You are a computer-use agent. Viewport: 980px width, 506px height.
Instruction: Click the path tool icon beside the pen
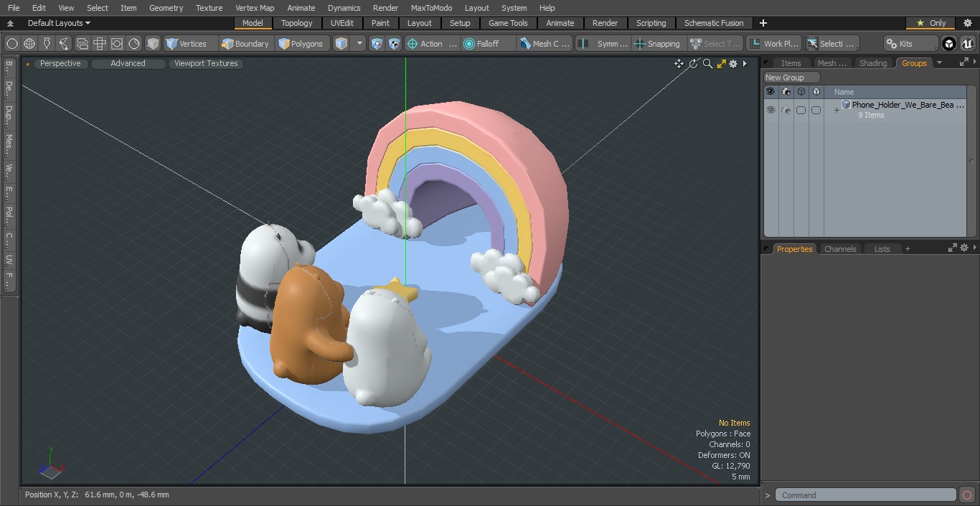pos(64,44)
